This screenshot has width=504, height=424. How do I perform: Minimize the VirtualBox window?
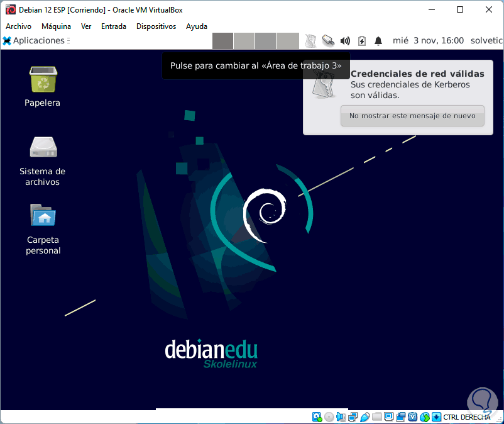432,9
